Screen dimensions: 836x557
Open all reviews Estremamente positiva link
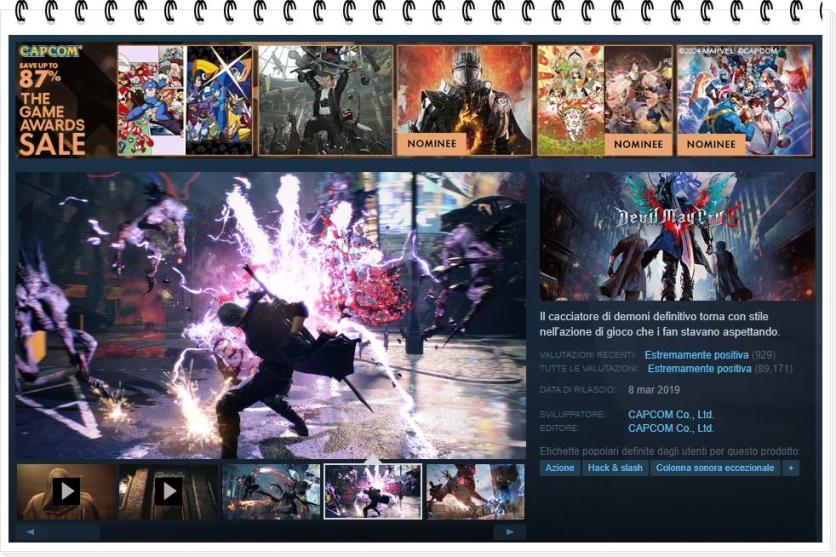[x=699, y=369]
